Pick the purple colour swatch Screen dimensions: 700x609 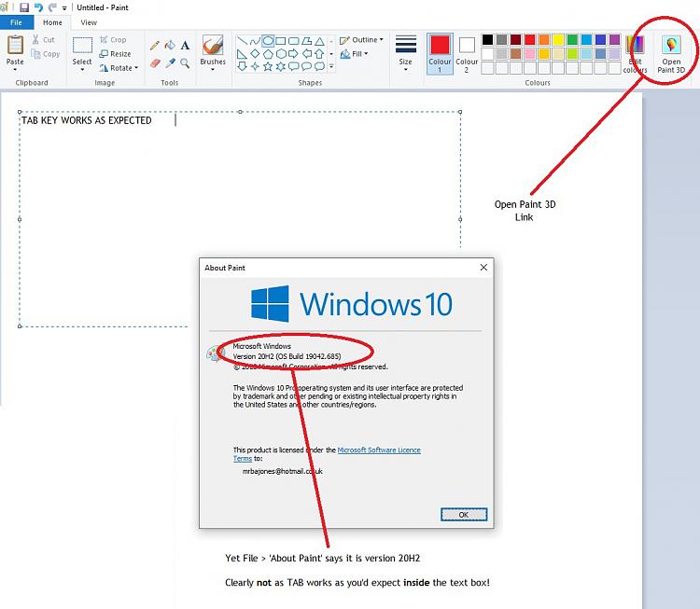pyautogui.click(x=615, y=40)
